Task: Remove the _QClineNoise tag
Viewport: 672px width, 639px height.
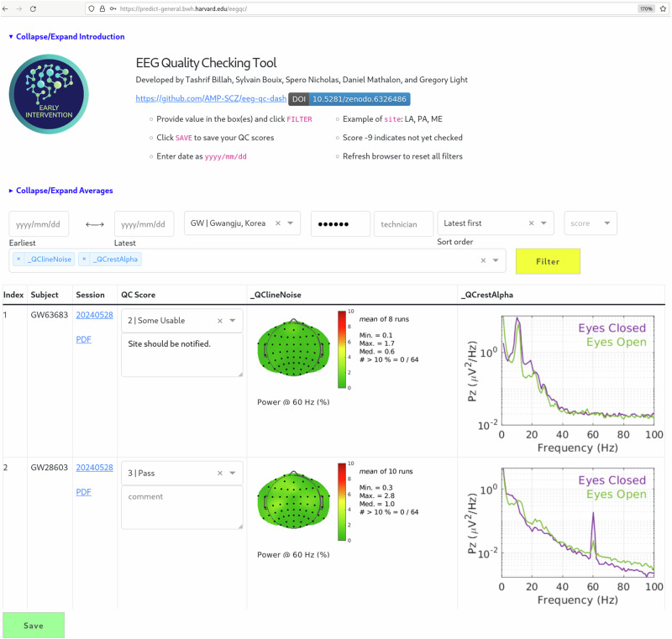Action: coord(18,259)
